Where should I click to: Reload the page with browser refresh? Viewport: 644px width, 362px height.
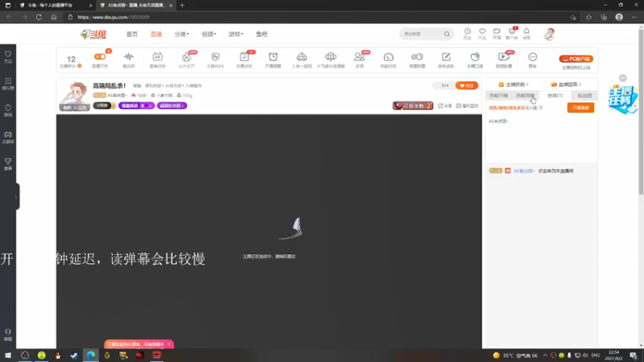pos(39,17)
